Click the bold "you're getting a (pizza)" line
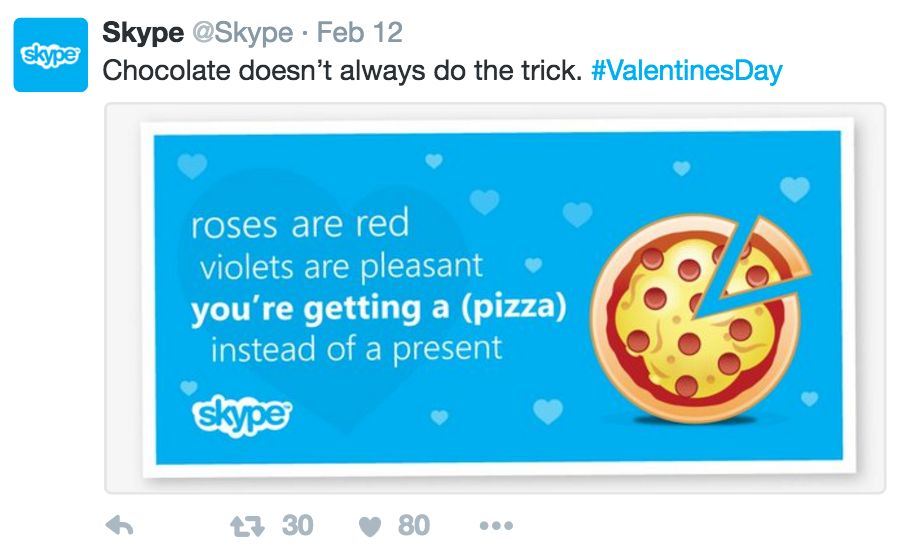The width and height of the screenshot is (904, 558). pyautogui.click(x=378, y=309)
